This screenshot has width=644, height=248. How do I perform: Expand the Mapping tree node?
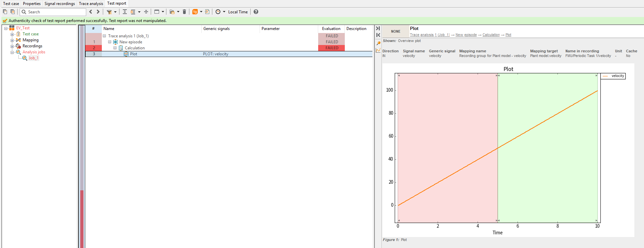pyautogui.click(x=12, y=40)
